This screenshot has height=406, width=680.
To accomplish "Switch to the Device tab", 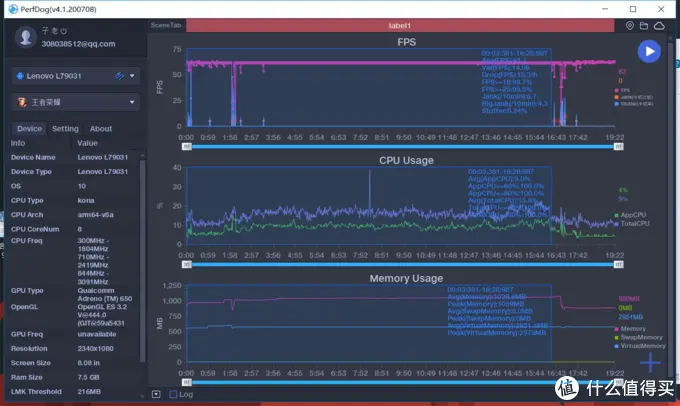I will [x=29, y=129].
